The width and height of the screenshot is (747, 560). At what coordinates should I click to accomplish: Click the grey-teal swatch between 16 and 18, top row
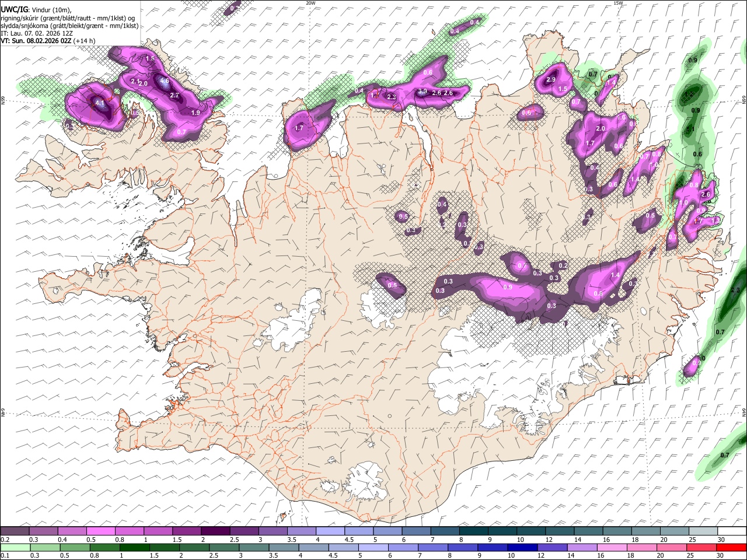(617, 531)
